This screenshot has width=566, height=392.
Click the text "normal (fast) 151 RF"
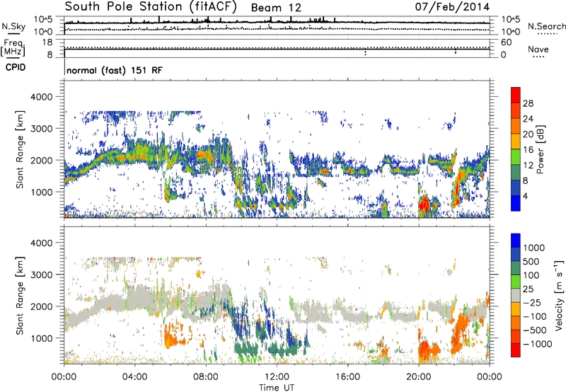[x=115, y=70]
